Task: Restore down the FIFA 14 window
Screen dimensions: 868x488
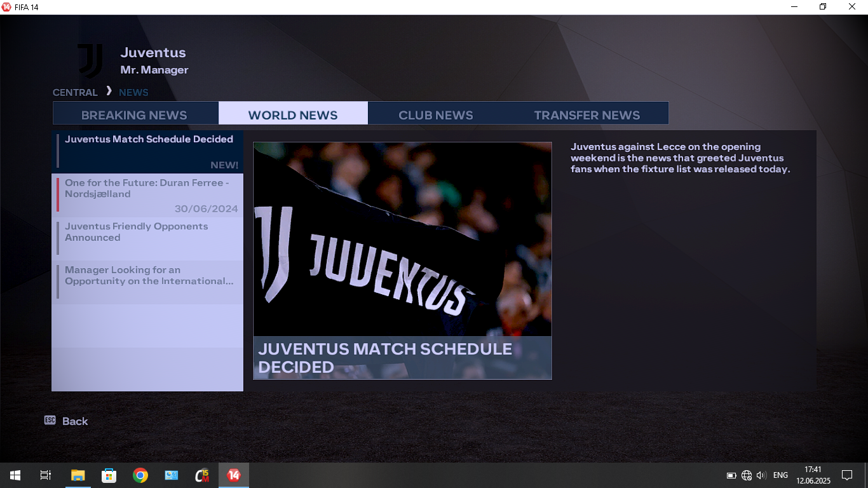Action: 823,7
